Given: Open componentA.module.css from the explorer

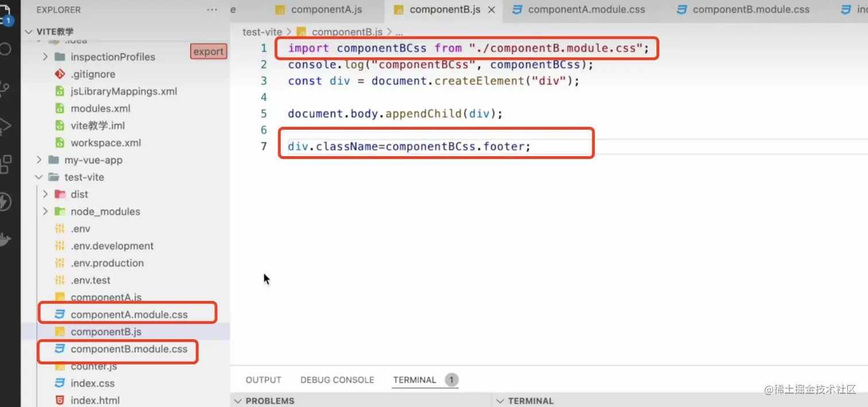Looking at the screenshot, I should pyautogui.click(x=129, y=315).
